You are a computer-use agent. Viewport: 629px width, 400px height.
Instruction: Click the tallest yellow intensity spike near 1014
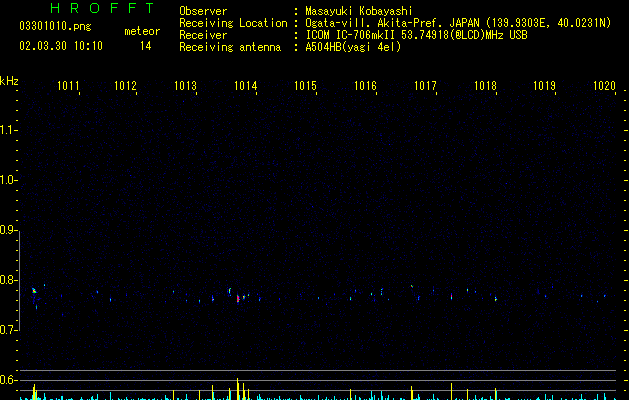point(237,388)
